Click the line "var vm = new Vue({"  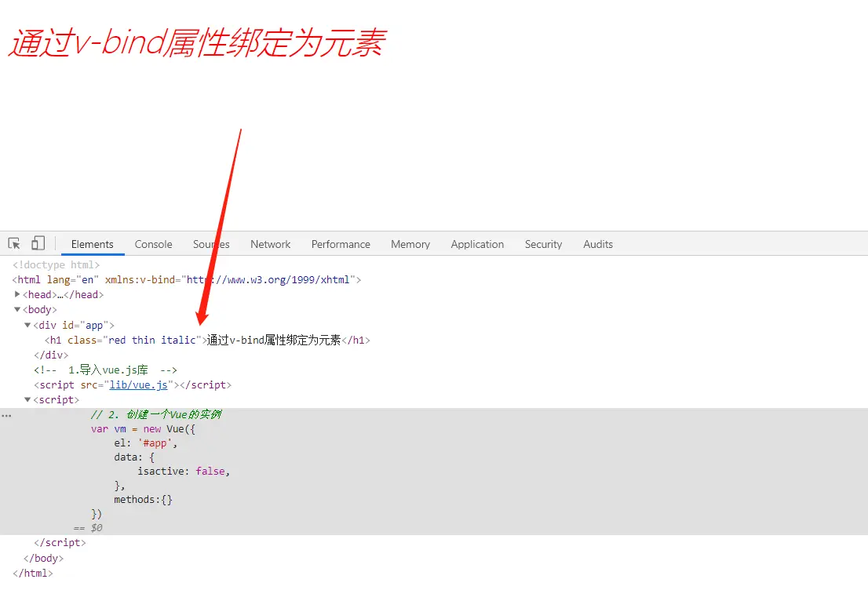tap(143, 429)
